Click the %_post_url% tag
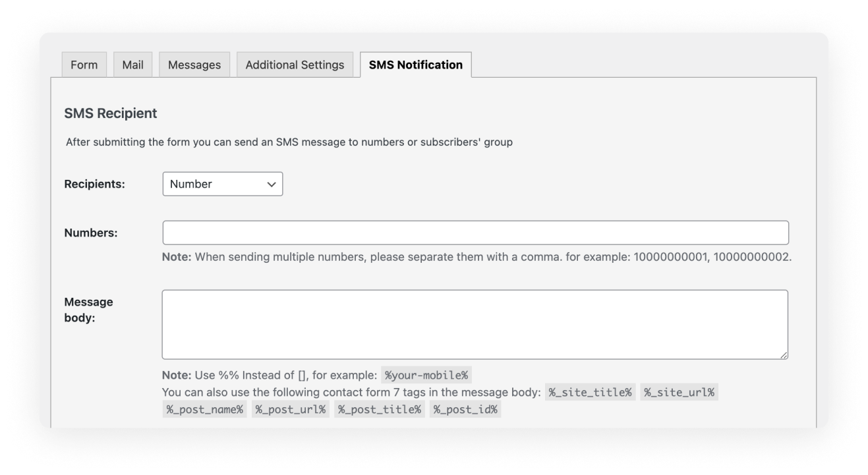The image size is (868, 475). tap(290, 410)
